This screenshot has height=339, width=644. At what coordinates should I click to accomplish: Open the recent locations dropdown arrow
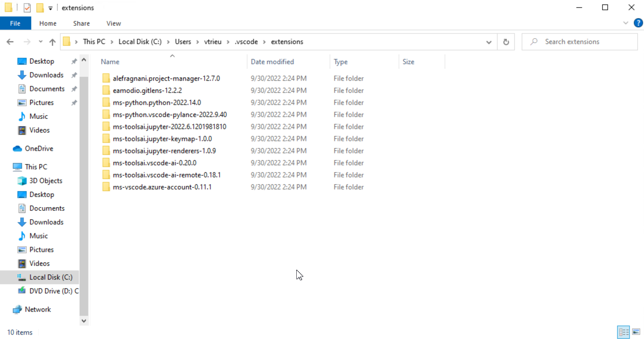click(41, 42)
